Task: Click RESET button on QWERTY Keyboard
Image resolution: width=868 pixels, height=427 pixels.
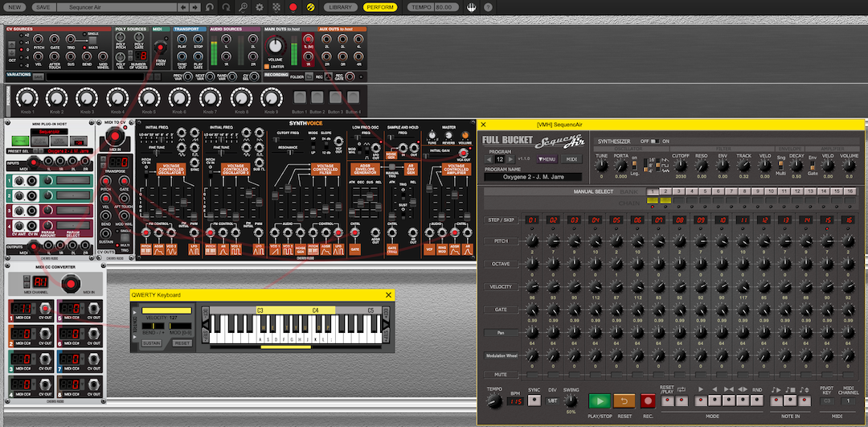Action: [182, 343]
